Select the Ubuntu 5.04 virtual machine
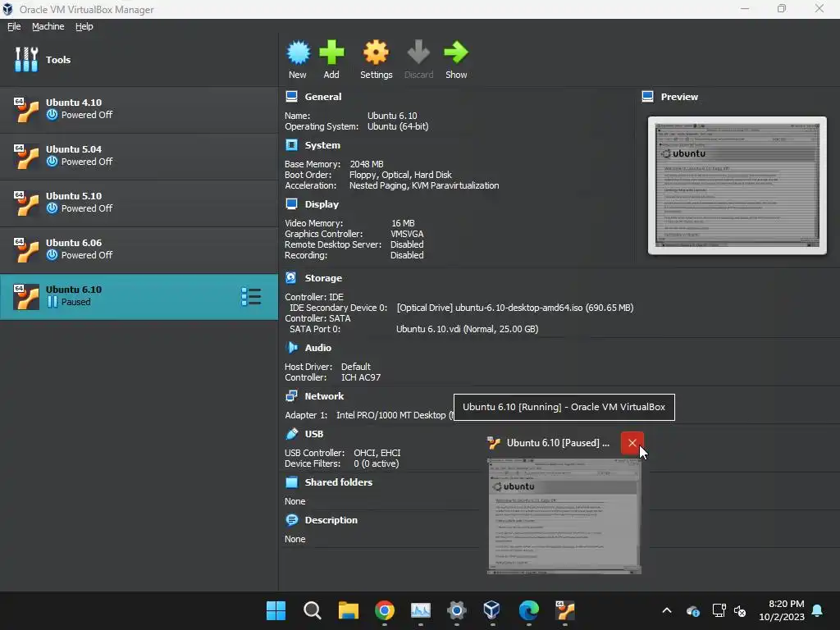This screenshot has height=630, width=840. tap(139, 157)
